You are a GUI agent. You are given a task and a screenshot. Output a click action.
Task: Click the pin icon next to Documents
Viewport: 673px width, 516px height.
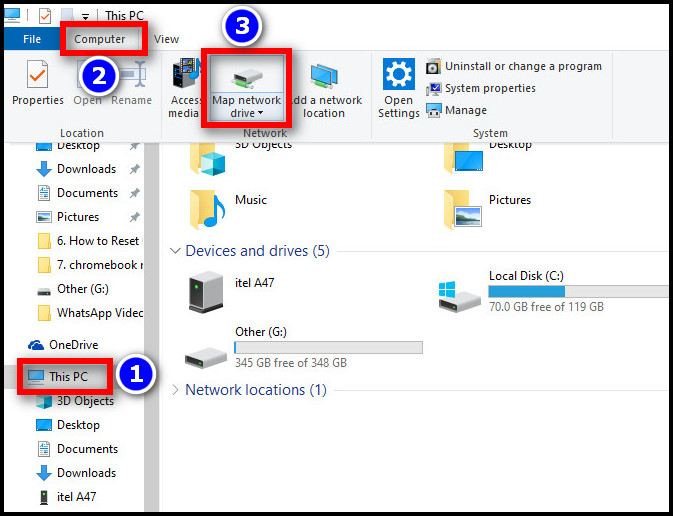[135, 194]
